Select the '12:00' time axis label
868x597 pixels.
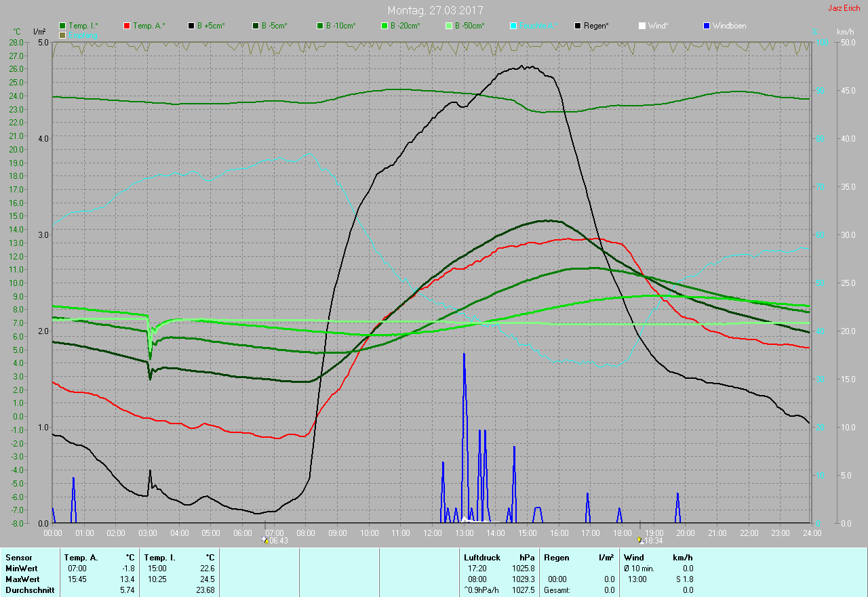tap(433, 533)
